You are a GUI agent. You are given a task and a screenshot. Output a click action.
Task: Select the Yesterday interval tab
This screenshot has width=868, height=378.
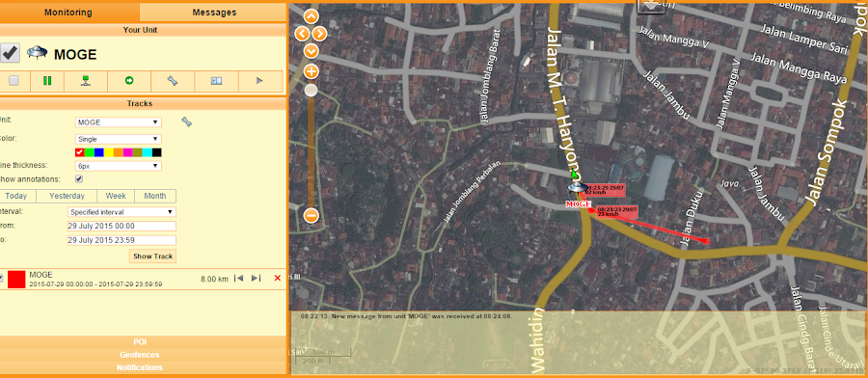[67, 196]
